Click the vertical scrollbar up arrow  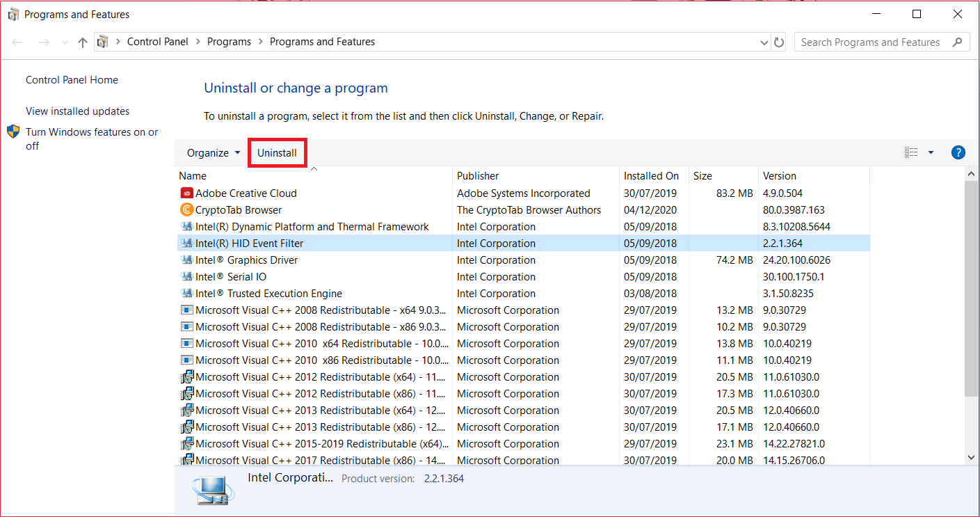coord(972,173)
